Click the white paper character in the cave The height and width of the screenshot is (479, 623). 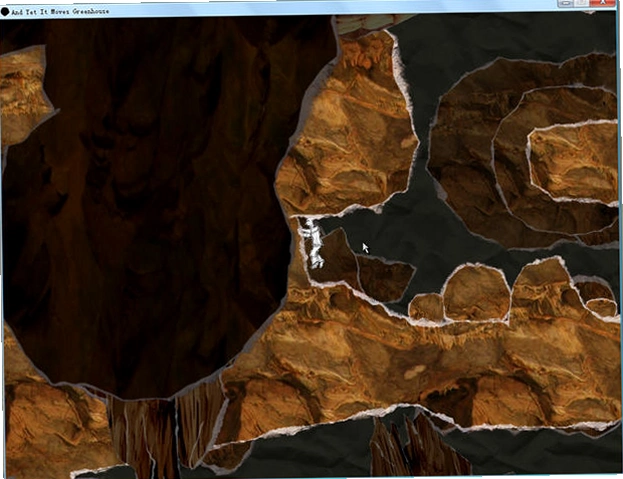tap(313, 243)
